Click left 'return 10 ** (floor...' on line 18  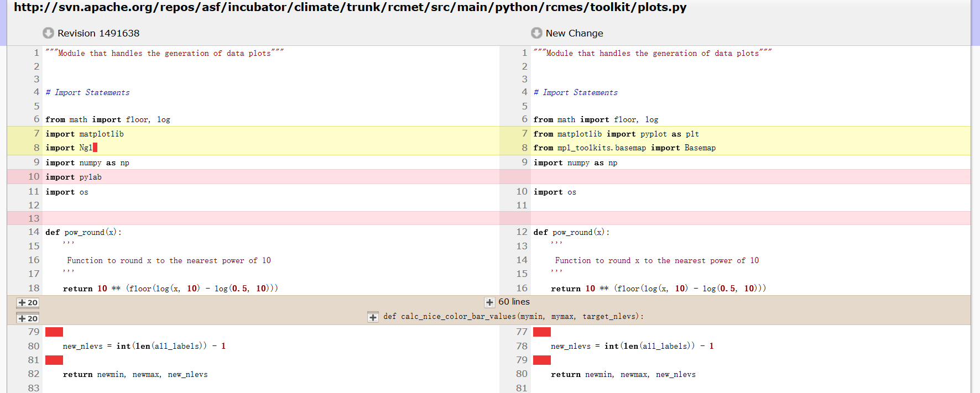point(170,289)
